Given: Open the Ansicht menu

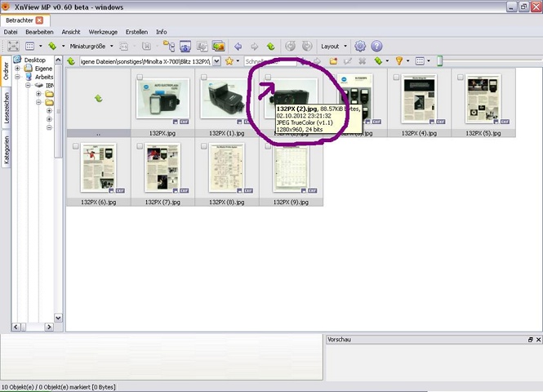Looking at the screenshot, I should coord(71,32).
